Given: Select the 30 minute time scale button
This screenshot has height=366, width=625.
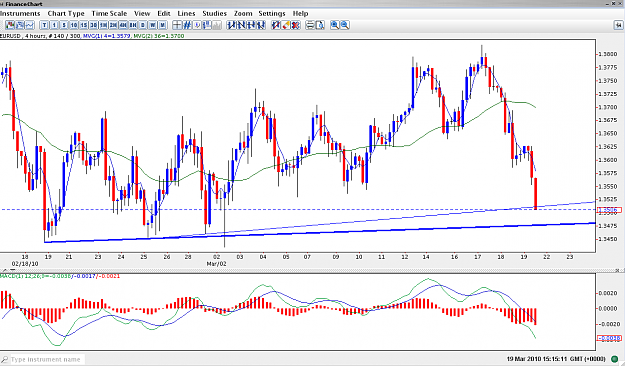Looking at the screenshot, I should tap(93, 25).
